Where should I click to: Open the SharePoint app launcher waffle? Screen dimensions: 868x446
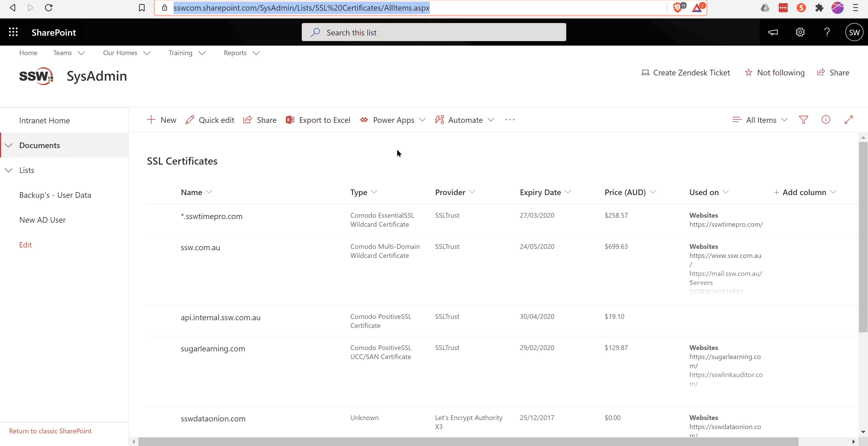tap(13, 32)
